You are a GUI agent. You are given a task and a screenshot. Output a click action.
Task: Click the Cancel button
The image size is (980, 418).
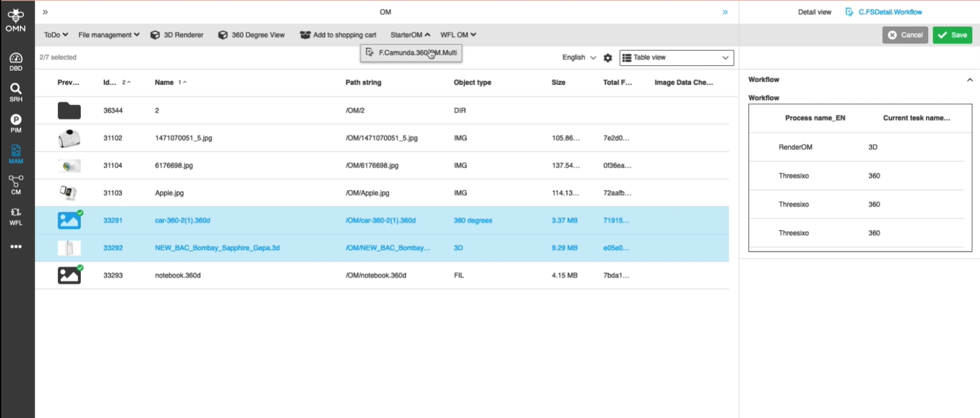pos(905,35)
